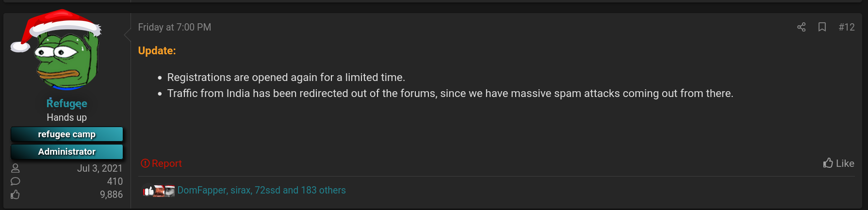The height and width of the screenshot is (210, 868).
Task: Open the thumbs-up reaction icon in reactions bar
Action: click(x=148, y=191)
